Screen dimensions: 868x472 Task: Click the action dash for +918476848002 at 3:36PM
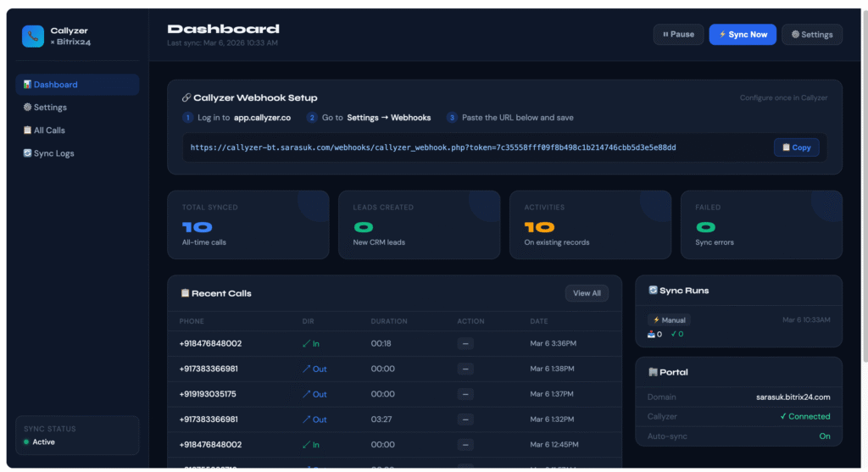click(x=466, y=344)
